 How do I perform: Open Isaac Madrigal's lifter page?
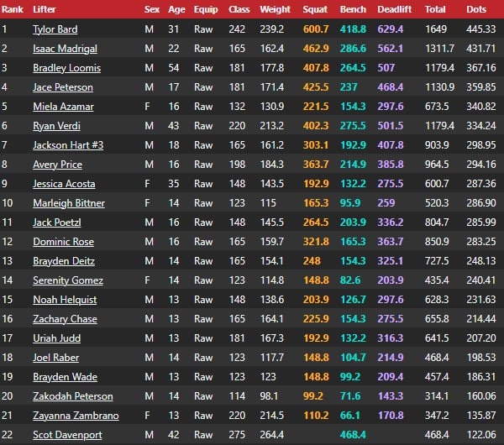65,49
